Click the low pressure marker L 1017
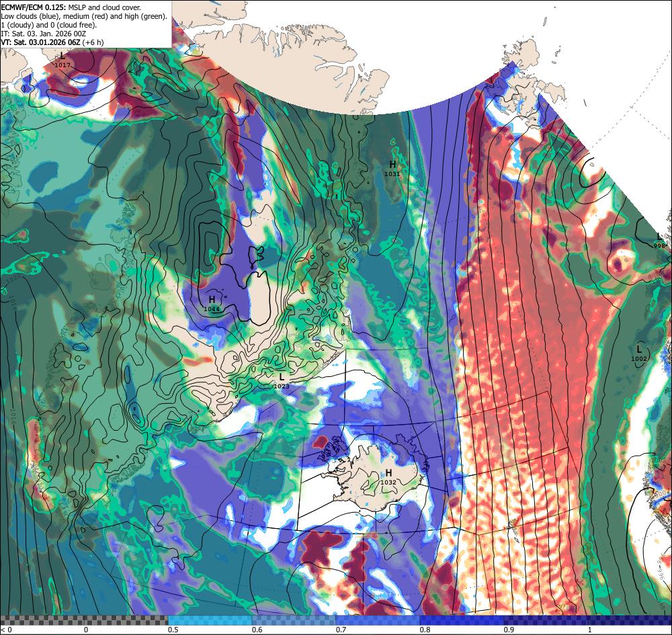This screenshot has height=635, width=672. click(62, 60)
